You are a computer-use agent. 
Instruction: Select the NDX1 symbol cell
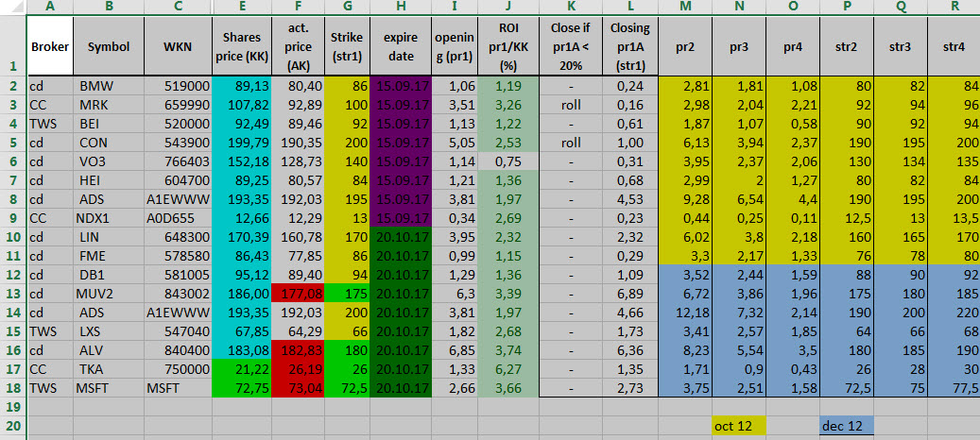tap(109, 217)
